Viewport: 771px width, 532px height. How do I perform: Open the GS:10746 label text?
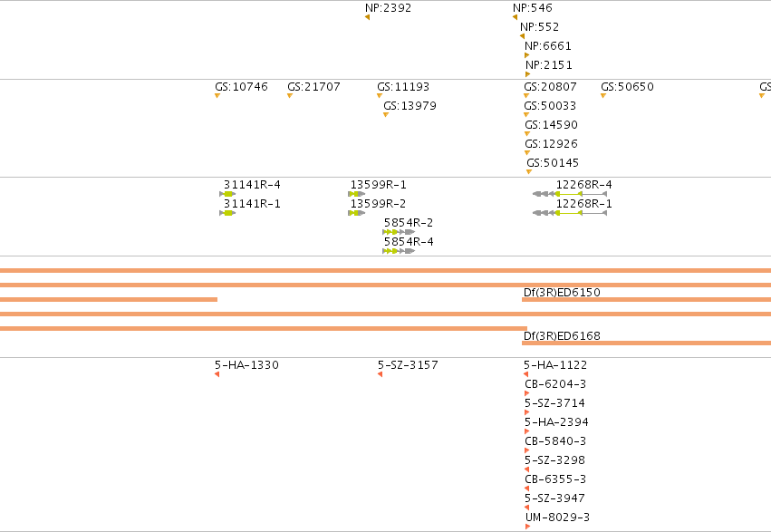(241, 86)
